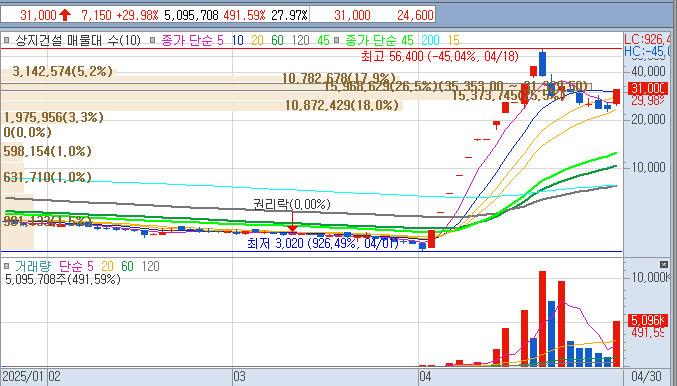Click the 10,000 price axis label

649,167
